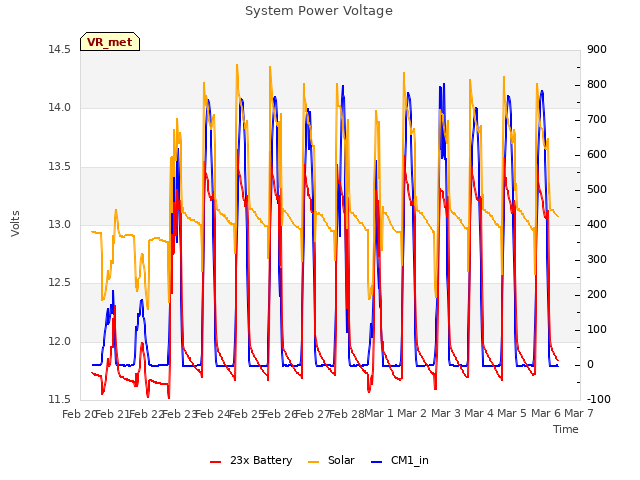
Task: Select the Solar legend entry
Action: [331, 460]
